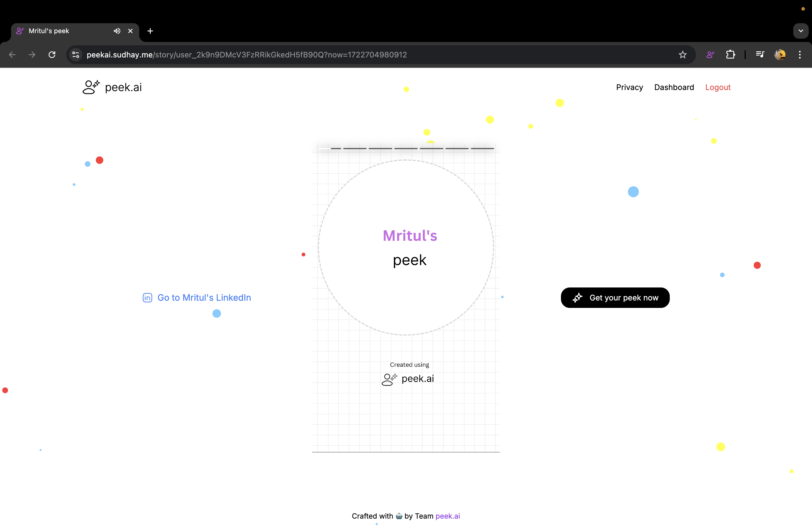Expand the tab search dropdown arrow

coord(800,31)
